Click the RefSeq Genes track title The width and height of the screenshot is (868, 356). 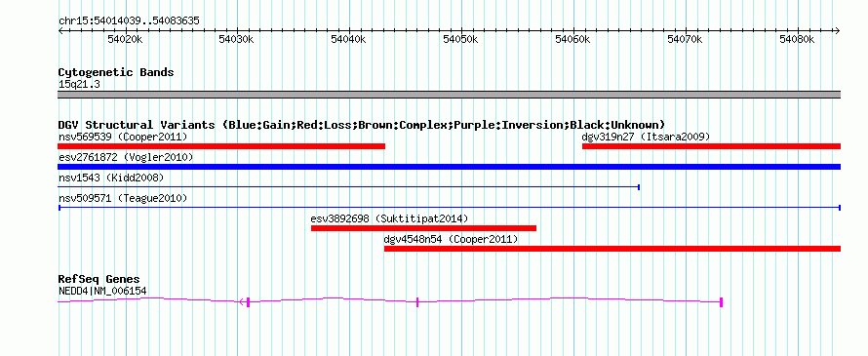click(99, 279)
